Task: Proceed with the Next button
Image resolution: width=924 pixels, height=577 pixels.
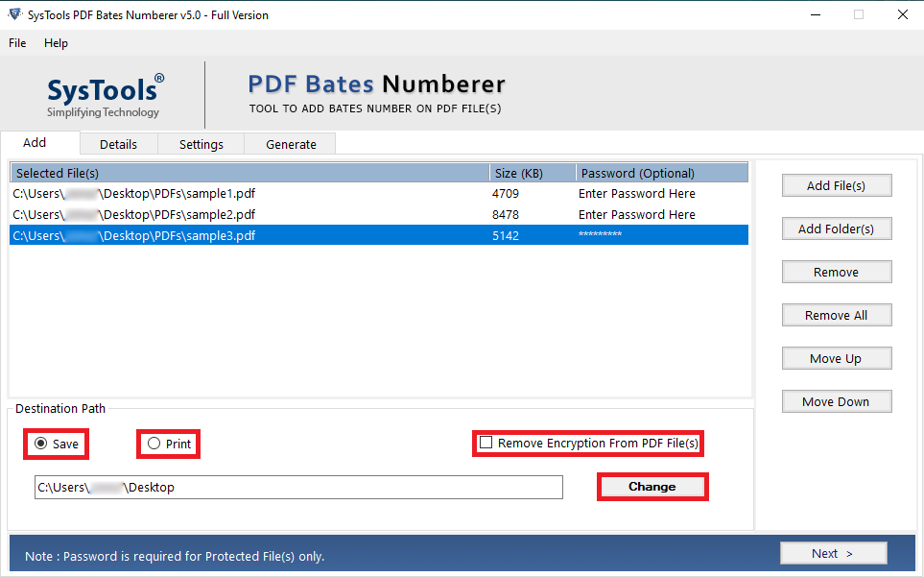Action: pyautogui.click(x=833, y=553)
